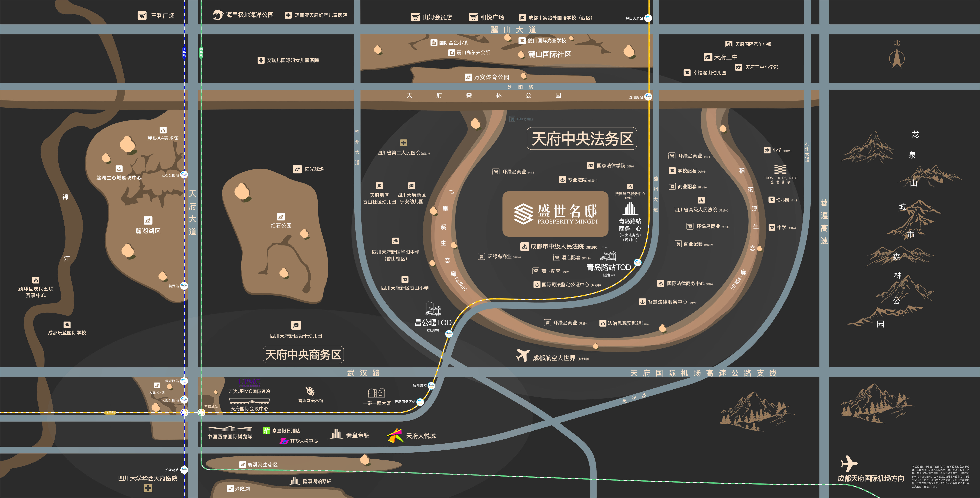Image resolution: width=980 pixels, height=498 pixels.
Task: Click the building drawing above 中国西部国际博览城
Action: coord(230,429)
